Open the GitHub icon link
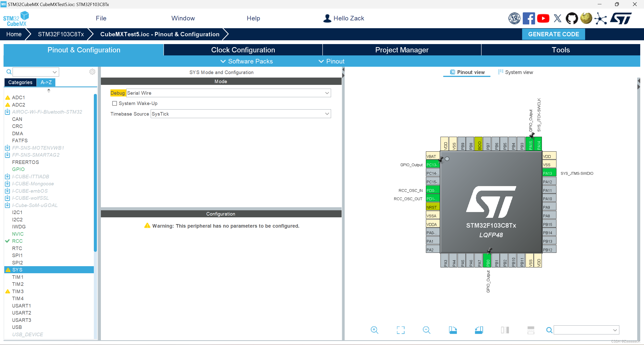This screenshot has height=345, width=644. point(572,18)
